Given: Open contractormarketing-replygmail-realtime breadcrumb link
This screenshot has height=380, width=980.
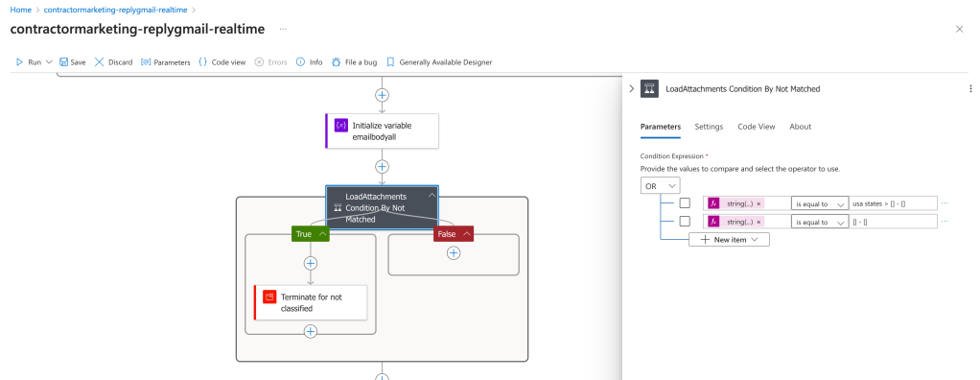Looking at the screenshot, I should [x=116, y=10].
